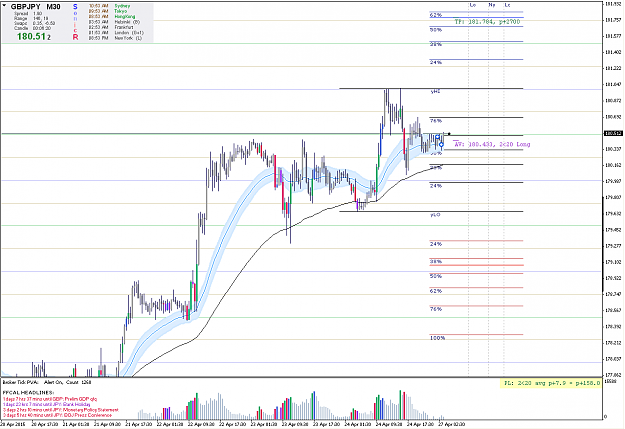Click the blue-circled lower trade entry marker
The width and height of the screenshot is (625, 429).
(x=441, y=144)
